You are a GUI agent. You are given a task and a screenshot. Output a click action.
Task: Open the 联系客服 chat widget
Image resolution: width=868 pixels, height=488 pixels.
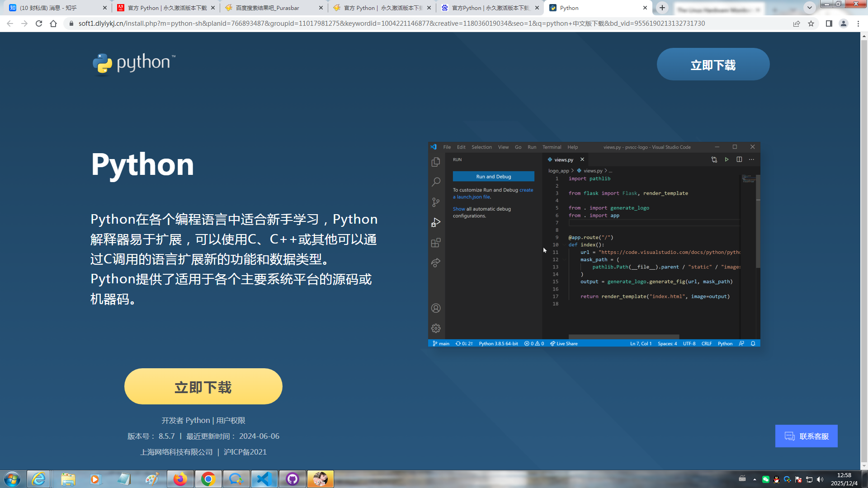point(806,436)
